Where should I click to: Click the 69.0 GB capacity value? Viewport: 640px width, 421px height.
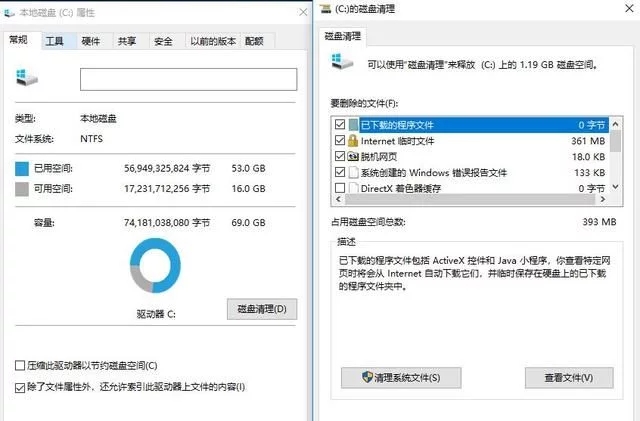[x=248, y=223]
